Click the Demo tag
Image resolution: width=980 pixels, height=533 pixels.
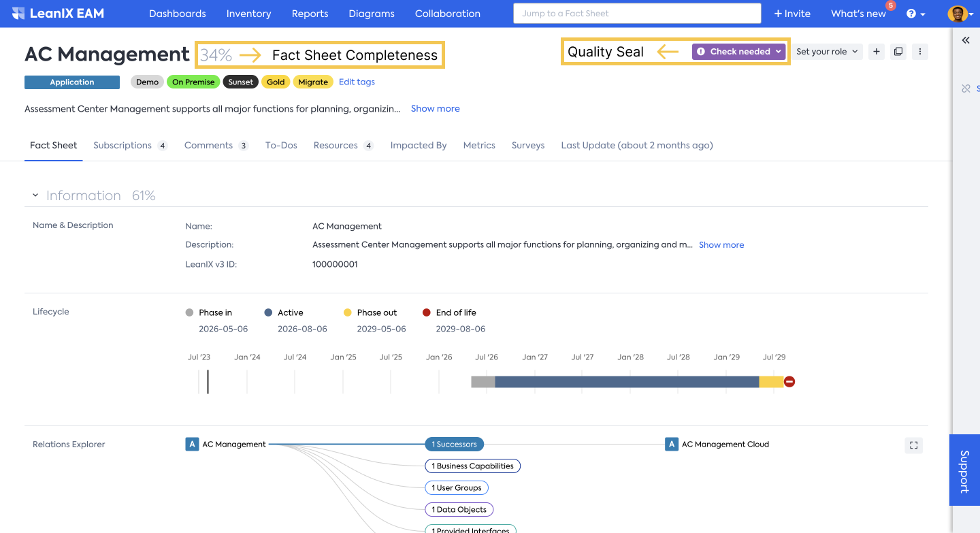(147, 82)
